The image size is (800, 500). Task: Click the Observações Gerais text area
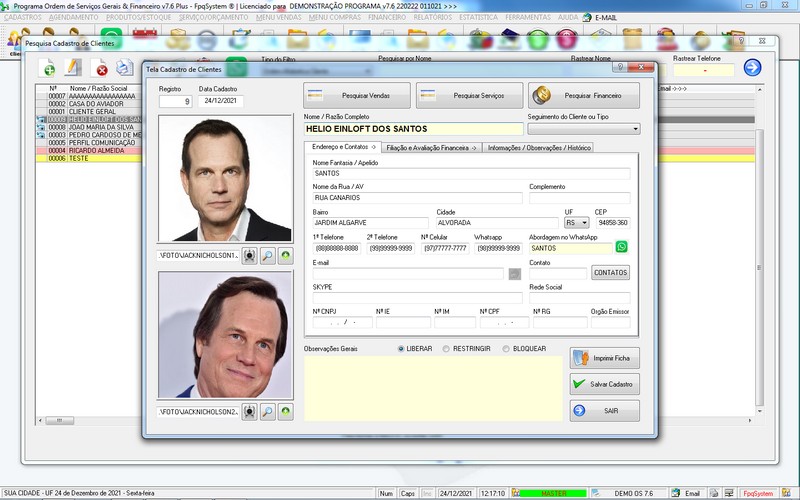click(x=433, y=389)
